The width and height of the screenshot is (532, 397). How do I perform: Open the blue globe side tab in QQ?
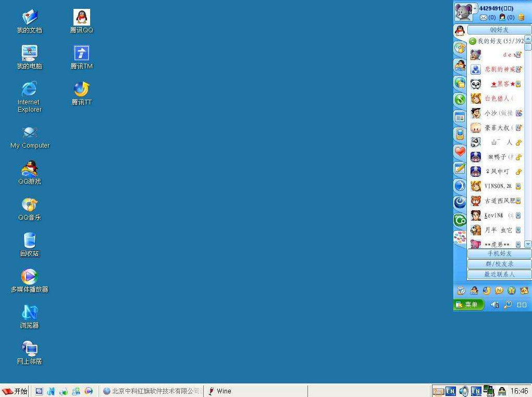[x=460, y=186]
